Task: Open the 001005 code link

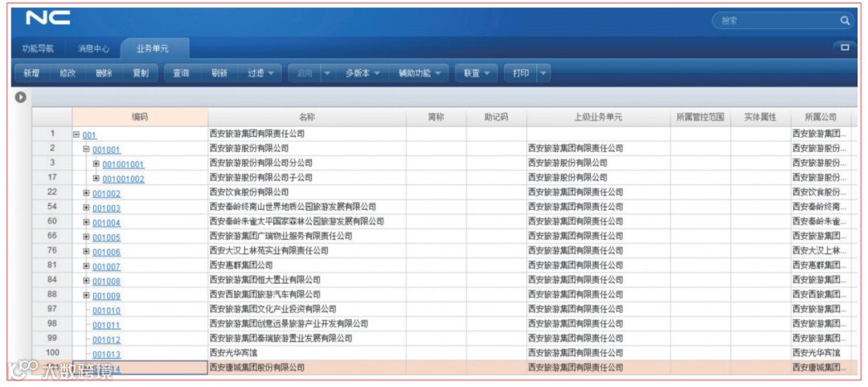Action: click(x=106, y=237)
